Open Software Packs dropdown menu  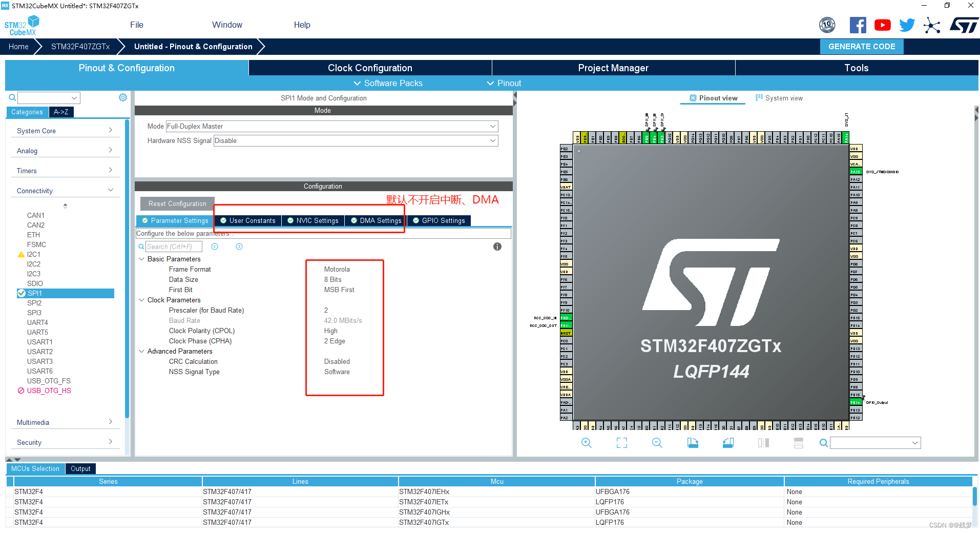(388, 83)
